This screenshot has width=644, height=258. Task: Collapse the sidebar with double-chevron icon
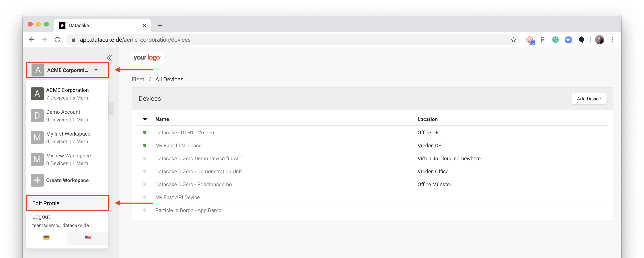(109, 58)
